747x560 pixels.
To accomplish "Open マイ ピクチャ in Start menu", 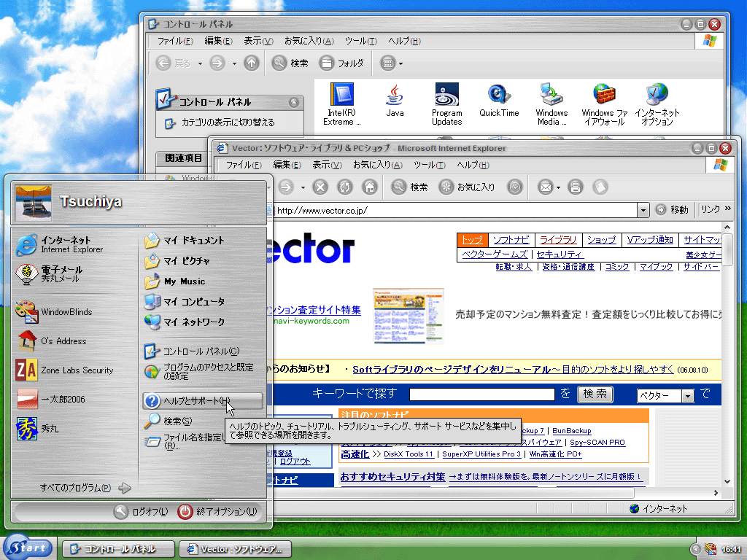I will 177,261.
